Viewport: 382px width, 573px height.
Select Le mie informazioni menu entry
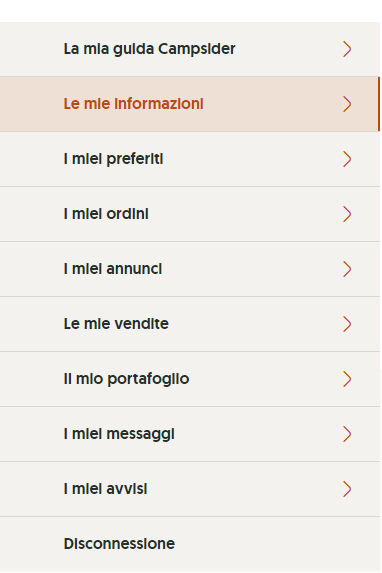tap(190, 104)
